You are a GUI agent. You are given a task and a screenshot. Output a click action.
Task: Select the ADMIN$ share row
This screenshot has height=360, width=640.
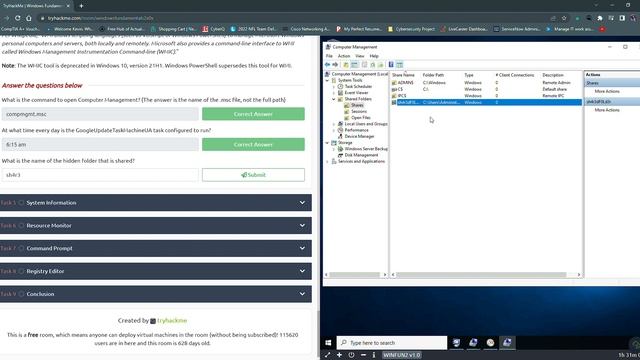tap(486, 82)
